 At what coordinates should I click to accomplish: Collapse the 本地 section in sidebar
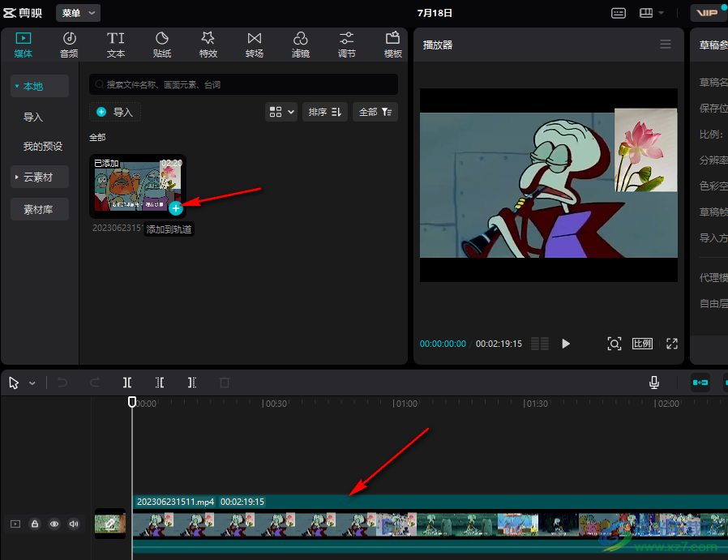click(x=40, y=86)
